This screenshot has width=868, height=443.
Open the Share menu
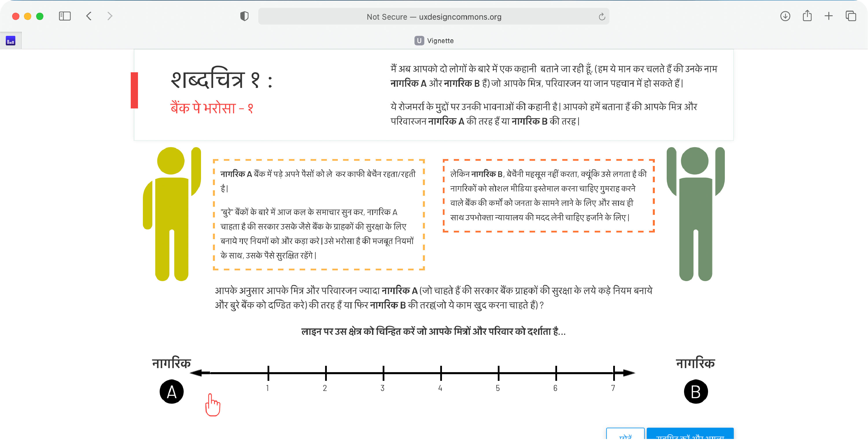[807, 16]
